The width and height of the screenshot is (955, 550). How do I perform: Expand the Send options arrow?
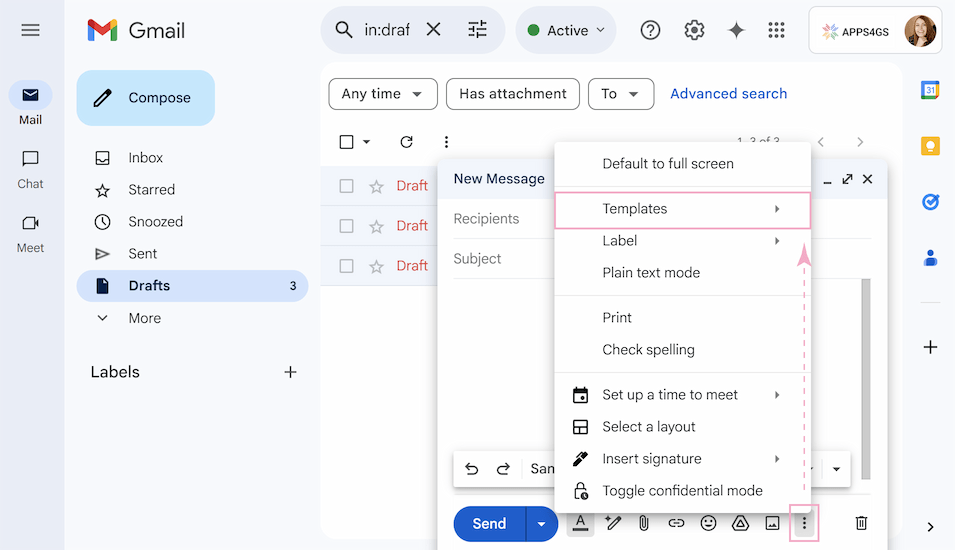point(541,524)
